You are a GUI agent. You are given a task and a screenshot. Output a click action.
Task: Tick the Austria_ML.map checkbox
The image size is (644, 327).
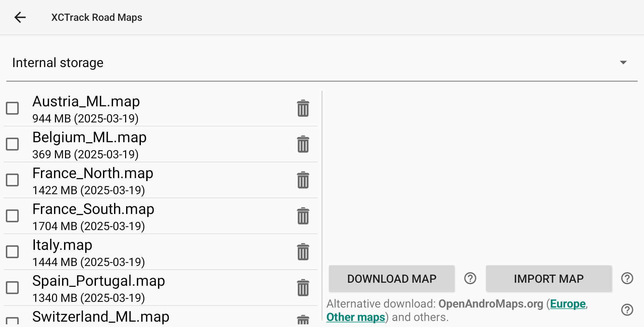12,108
